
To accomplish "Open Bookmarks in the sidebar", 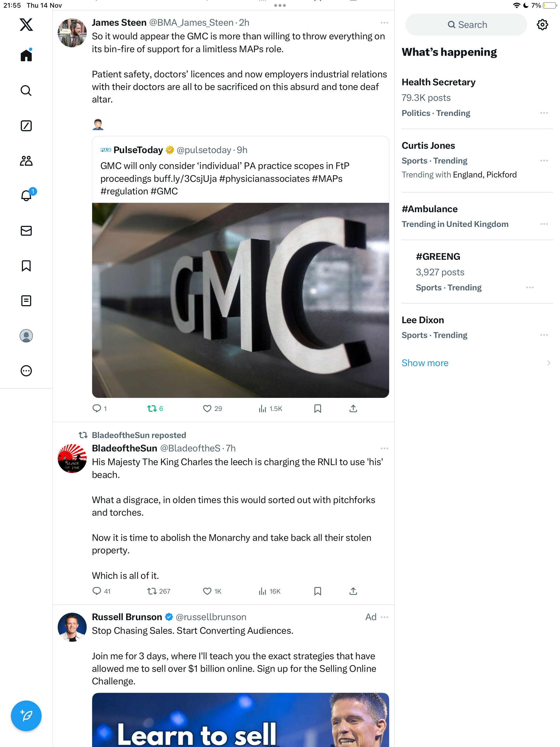I will [x=26, y=266].
